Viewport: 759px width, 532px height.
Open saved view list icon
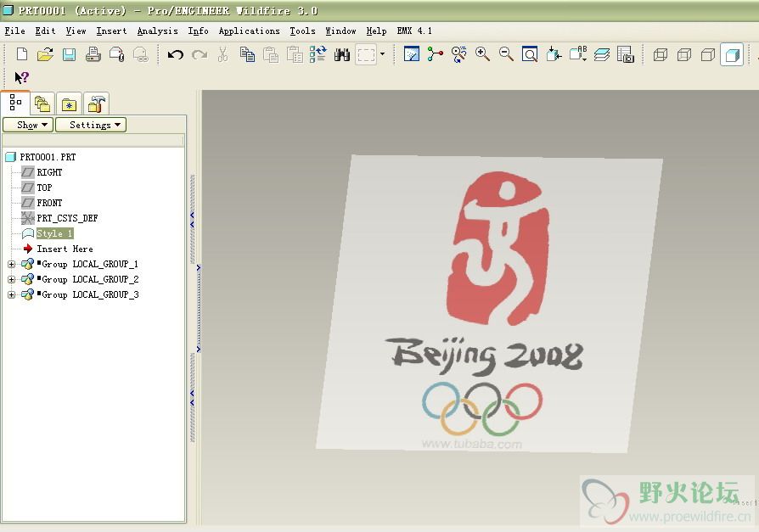point(578,54)
